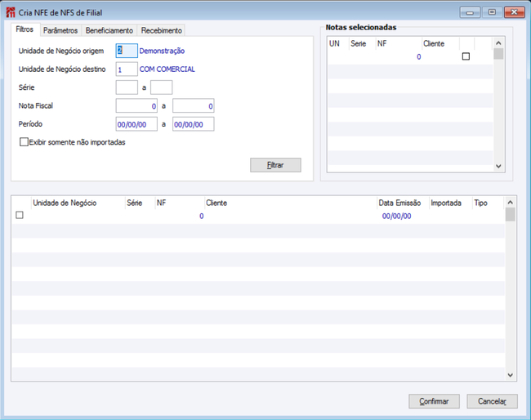Click the COM COMERCIAL label next to destino
The height and width of the screenshot is (420, 531).
(167, 69)
